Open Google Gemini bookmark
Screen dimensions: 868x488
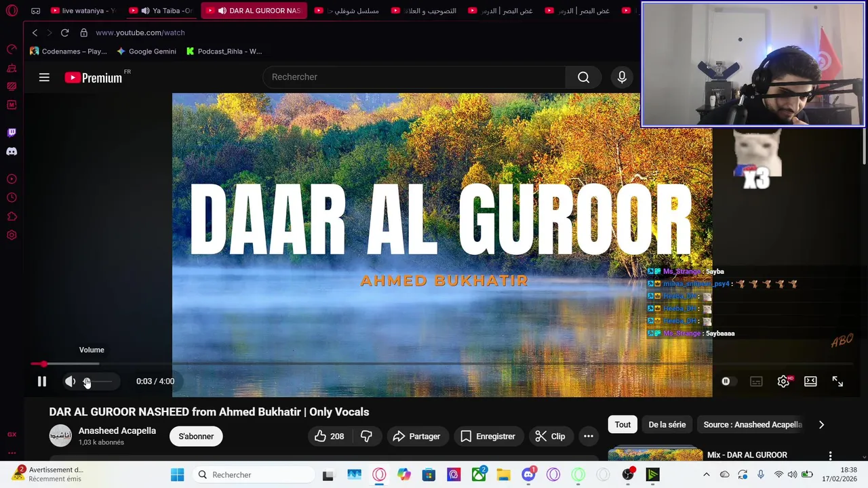click(146, 52)
